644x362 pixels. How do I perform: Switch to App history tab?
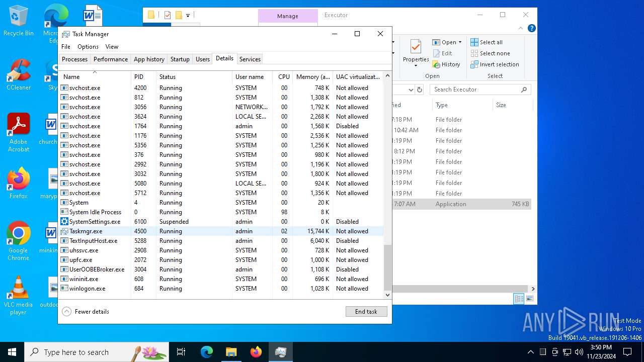click(x=149, y=59)
